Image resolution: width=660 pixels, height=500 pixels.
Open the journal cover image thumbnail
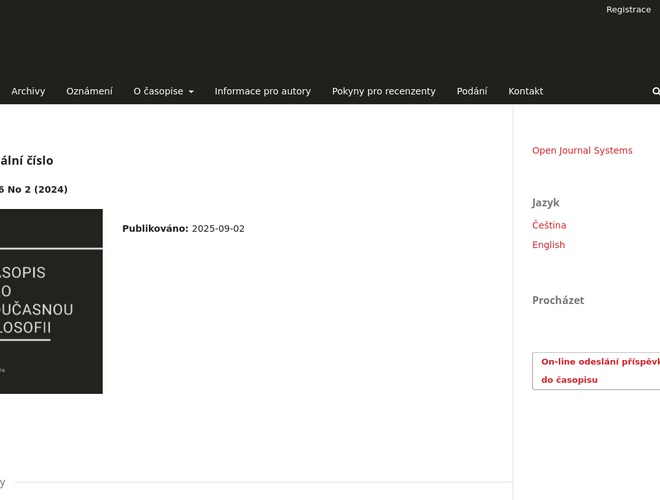pos(50,301)
